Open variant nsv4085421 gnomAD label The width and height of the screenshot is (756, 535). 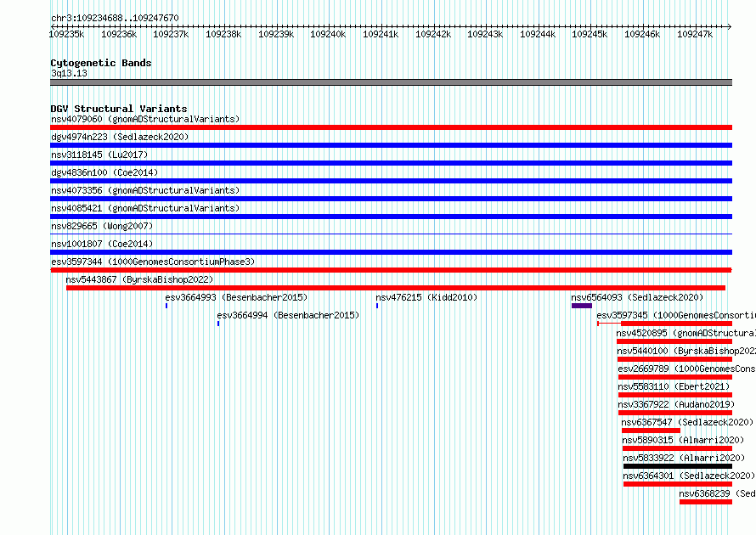(x=145, y=208)
